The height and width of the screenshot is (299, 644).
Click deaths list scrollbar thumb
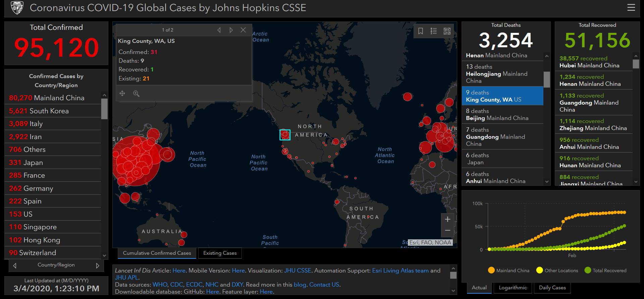pyautogui.click(x=547, y=79)
